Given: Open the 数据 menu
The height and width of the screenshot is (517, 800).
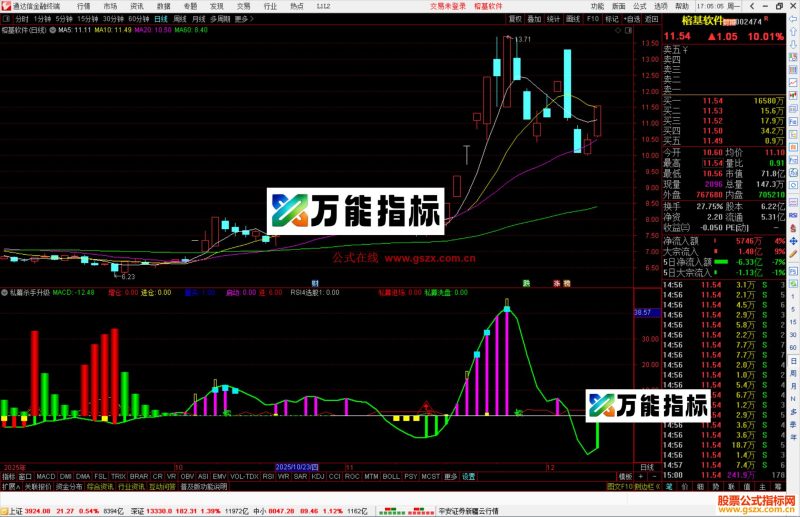Looking at the screenshot, I should pos(163,6).
